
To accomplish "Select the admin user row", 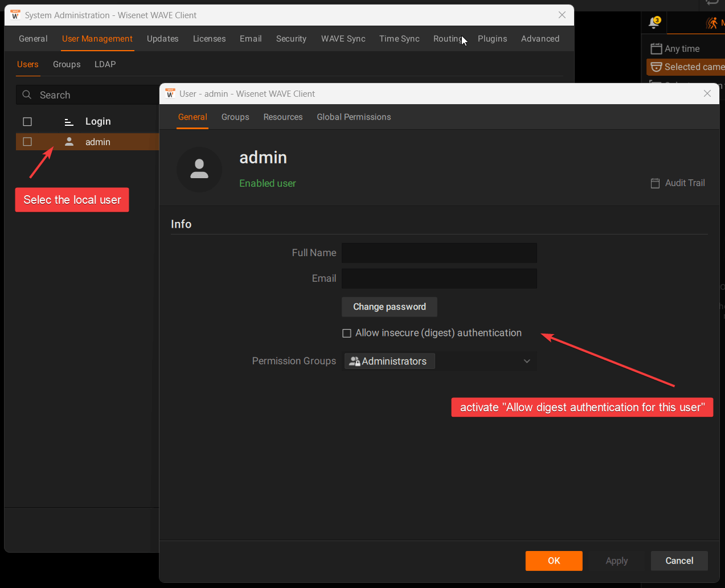I will coord(88,142).
